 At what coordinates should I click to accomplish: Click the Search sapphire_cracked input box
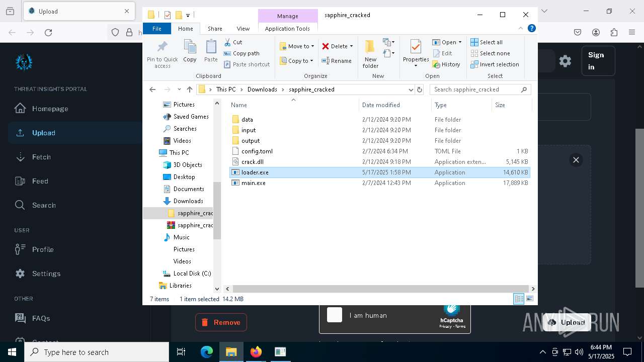pos(480,89)
